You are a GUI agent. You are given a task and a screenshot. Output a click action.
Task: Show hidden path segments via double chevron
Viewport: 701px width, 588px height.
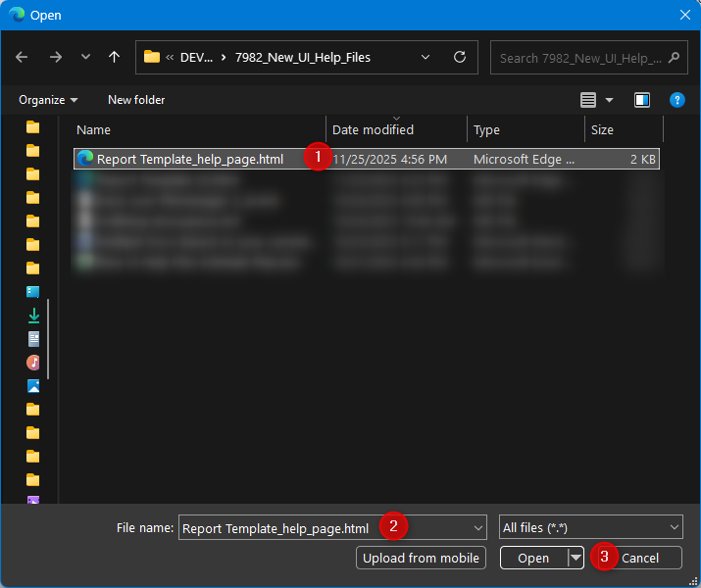[x=170, y=58]
